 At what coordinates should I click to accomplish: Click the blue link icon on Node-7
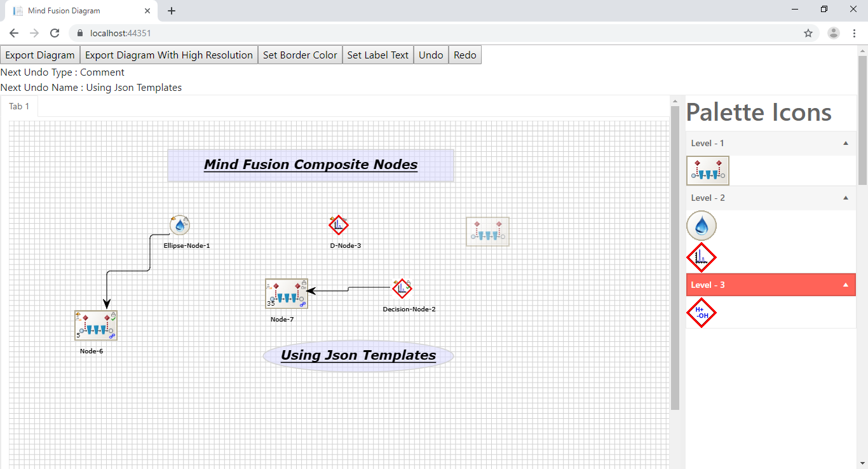click(303, 304)
